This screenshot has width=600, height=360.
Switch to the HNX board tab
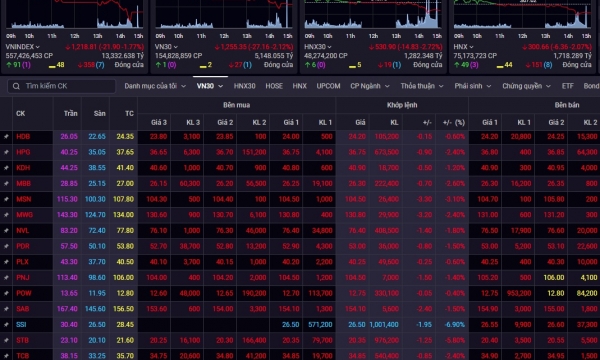[300, 86]
